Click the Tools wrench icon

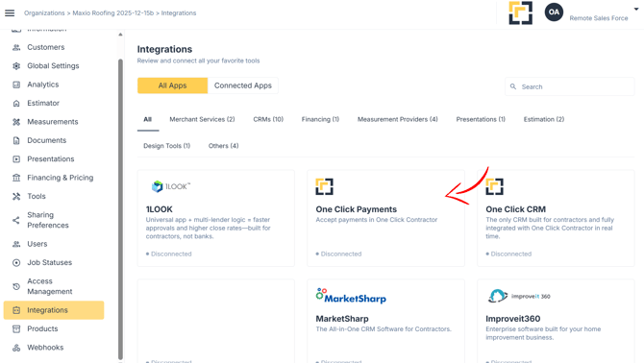point(16,197)
